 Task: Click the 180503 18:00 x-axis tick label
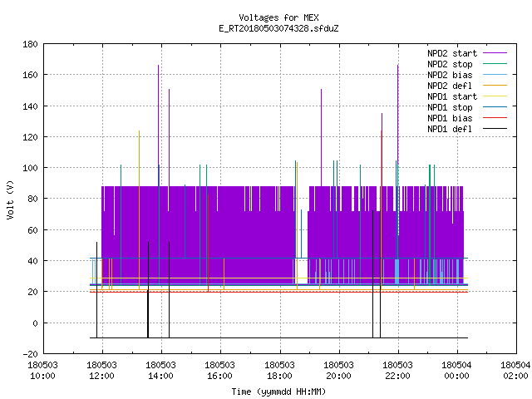(279, 371)
